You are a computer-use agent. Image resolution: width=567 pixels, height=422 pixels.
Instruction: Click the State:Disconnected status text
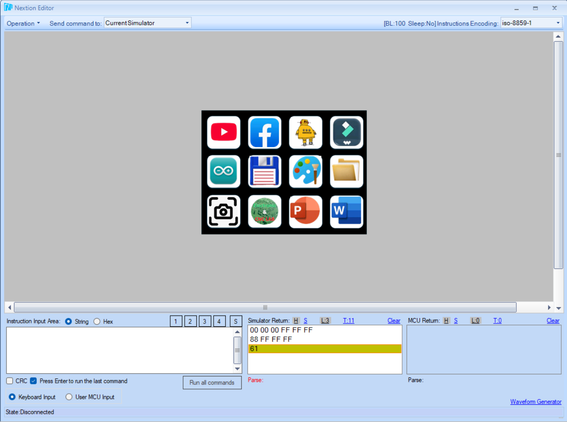[x=30, y=412]
